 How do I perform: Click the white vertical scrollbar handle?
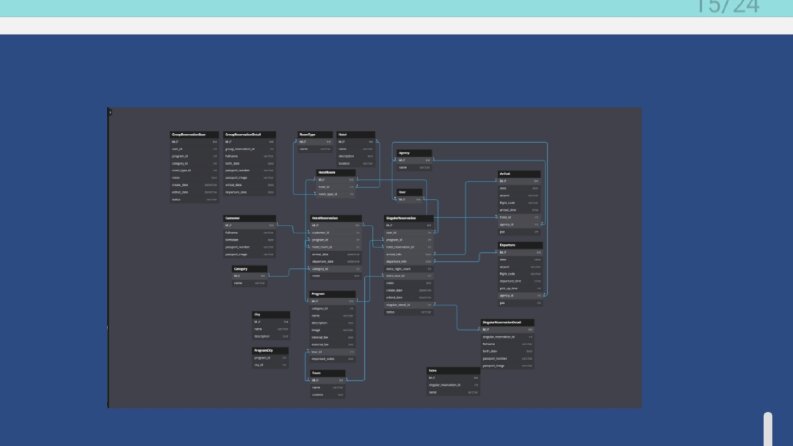[x=768, y=429]
